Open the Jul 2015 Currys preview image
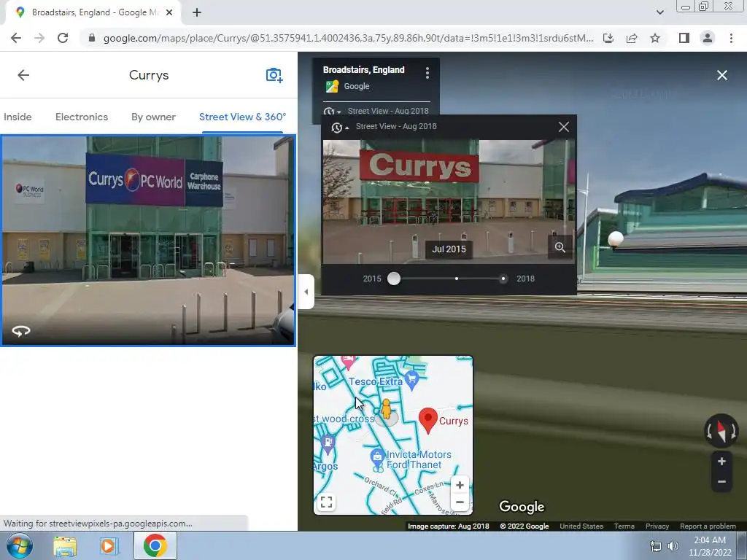Viewport: 747px width, 560px height. point(449,201)
